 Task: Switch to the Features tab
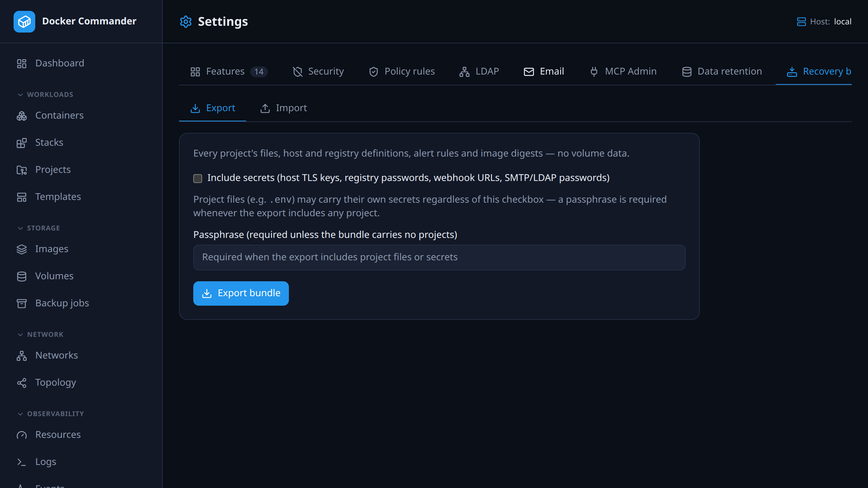click(x=229, y=72)
